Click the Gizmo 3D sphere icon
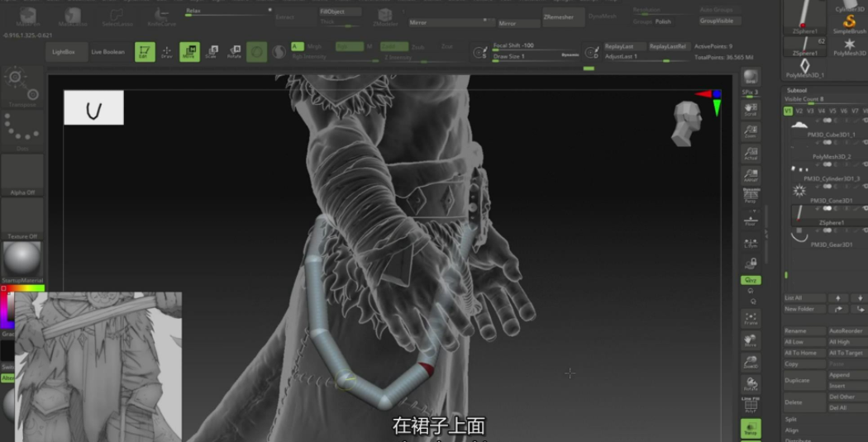The height and width of the screenshot is (442, 868). (x=257, y=52)
